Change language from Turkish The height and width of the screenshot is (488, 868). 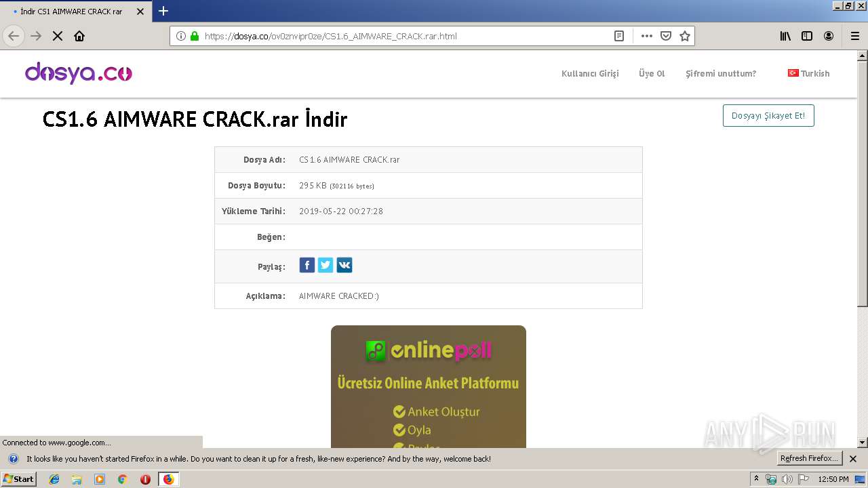tap(809, 73)
